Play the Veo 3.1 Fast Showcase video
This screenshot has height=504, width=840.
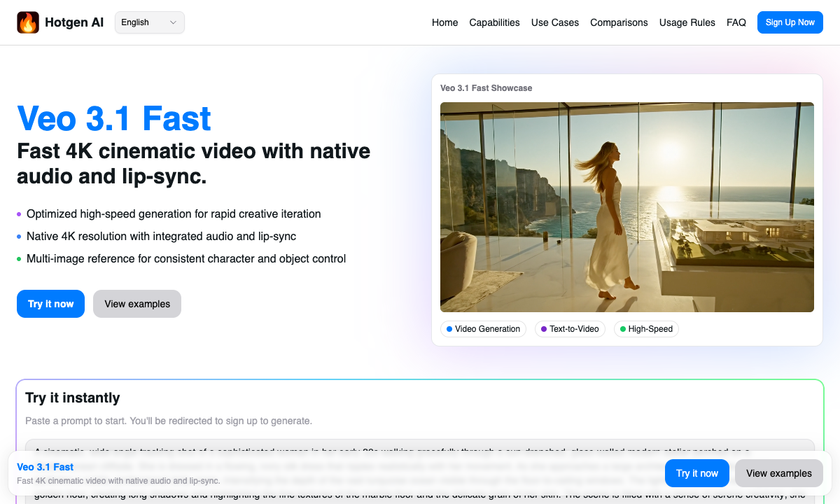coord(626,207)
